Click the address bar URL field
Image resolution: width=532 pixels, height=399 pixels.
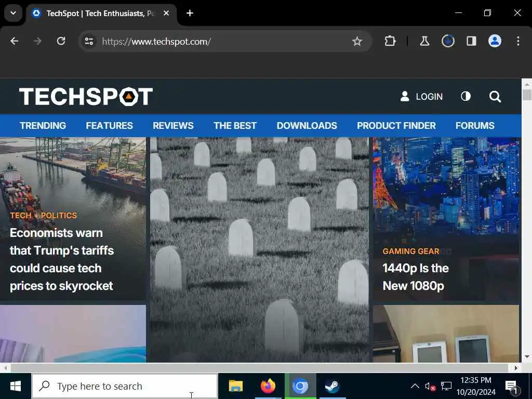[x=224, y=42]
